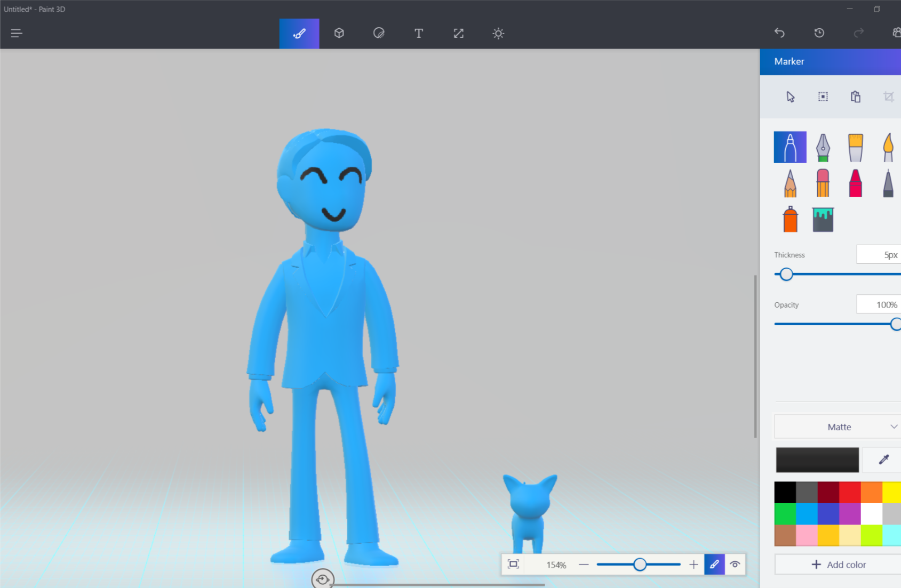Click the Opacity value field
Screen dimensions: 901x588
pos(879,304)
